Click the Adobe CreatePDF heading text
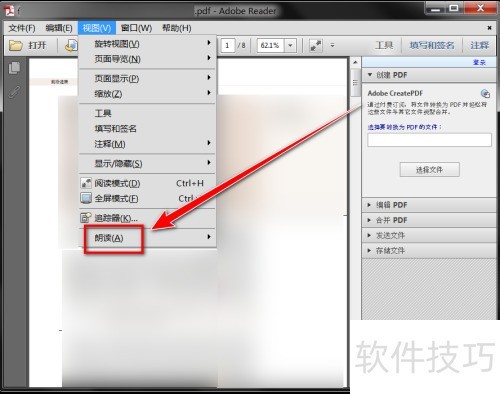Screen dimensions: 500x394 pyautogui.click(x=395, y=93)
